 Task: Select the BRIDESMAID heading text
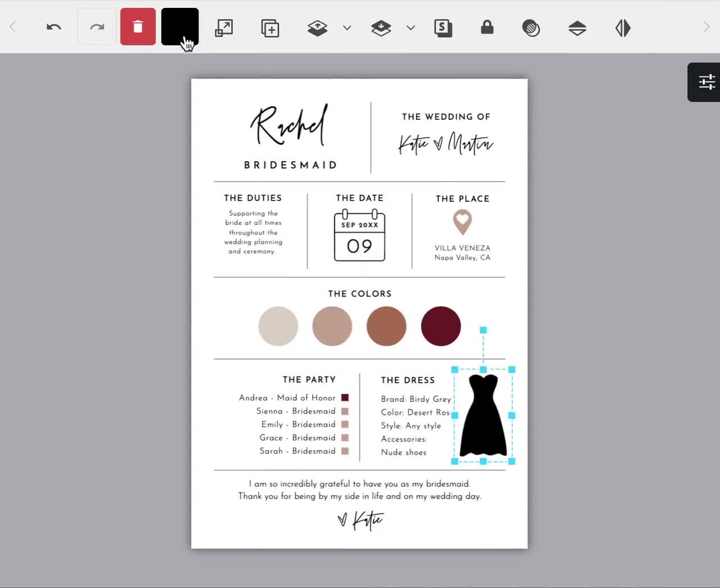tap(291, 165)
